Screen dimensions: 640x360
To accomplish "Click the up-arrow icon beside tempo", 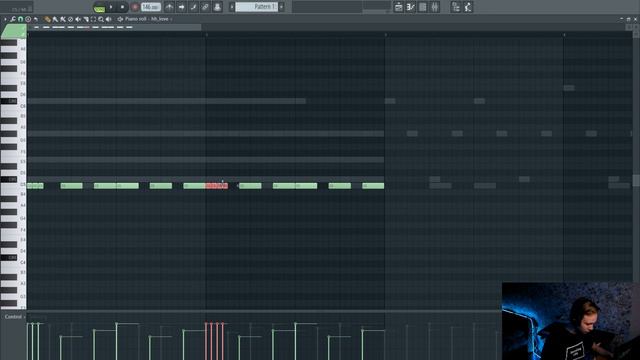I will click(x=169, y=7).
